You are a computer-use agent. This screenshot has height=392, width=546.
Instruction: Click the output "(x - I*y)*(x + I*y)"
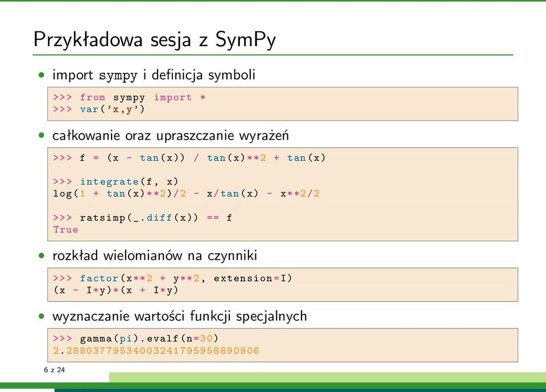tap(116, 290)
